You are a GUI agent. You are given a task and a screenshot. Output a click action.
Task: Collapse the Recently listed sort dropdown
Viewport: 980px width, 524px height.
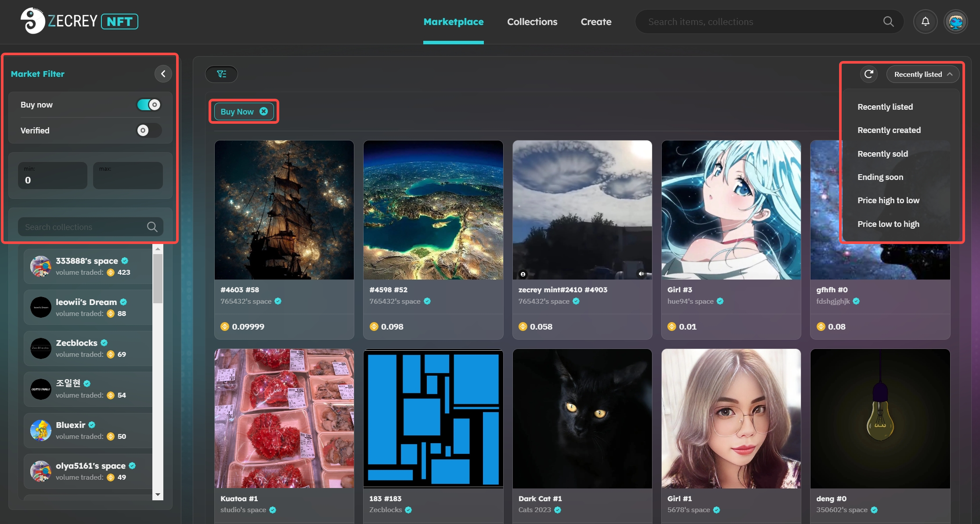(922, 74)
